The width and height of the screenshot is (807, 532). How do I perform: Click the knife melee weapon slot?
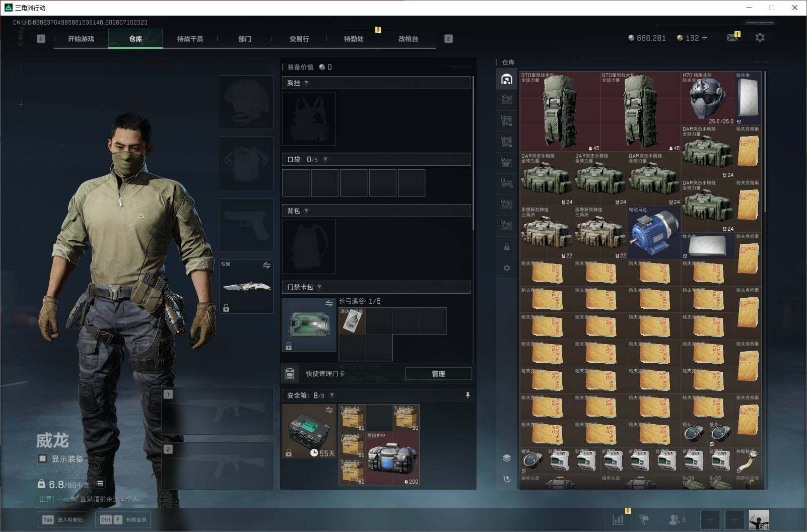(246, 286)
